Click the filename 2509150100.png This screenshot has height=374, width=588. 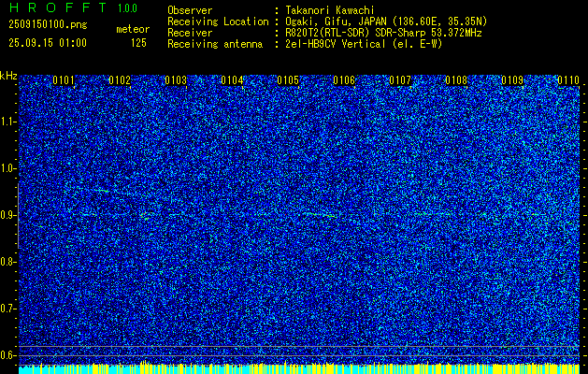coord(48,24)
